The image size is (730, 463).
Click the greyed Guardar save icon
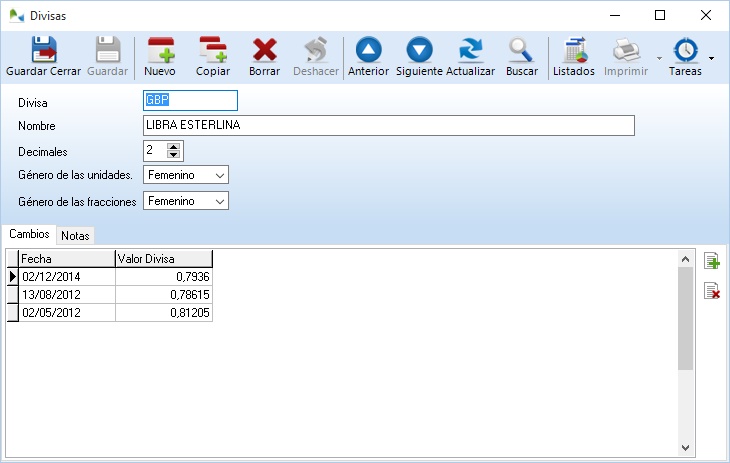tap(108, 49)
